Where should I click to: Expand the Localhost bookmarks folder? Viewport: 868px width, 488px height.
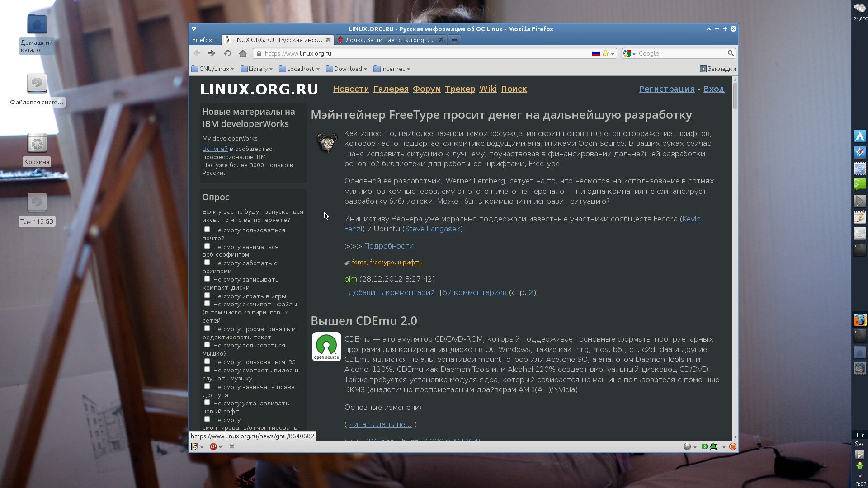(299, 69)
